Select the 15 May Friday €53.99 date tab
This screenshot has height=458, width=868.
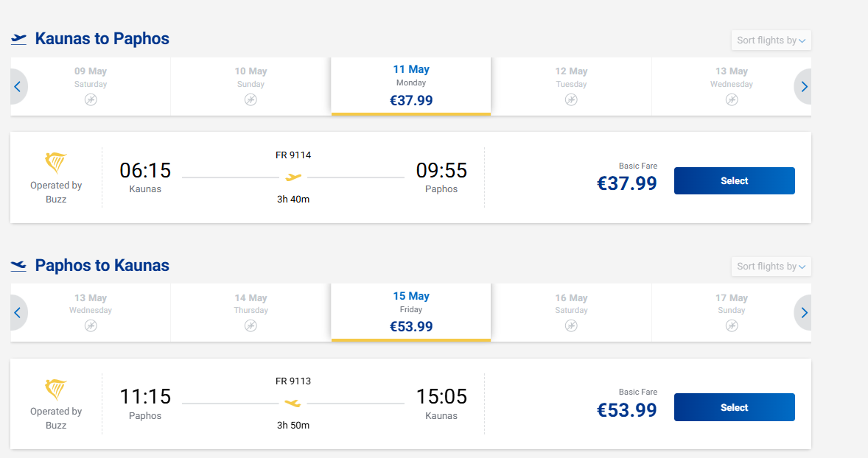[x=411, y=311]
